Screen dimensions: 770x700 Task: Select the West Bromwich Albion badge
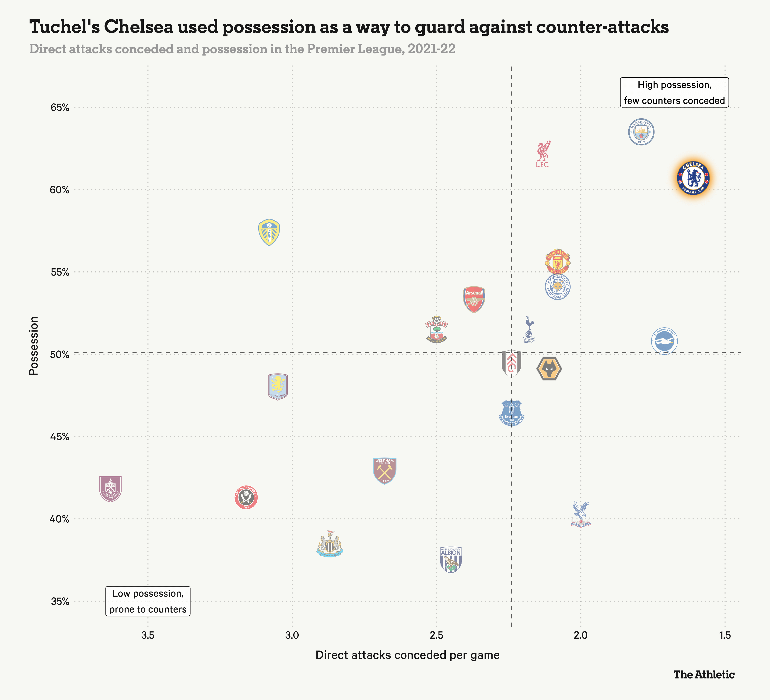(x=451, y=560)
